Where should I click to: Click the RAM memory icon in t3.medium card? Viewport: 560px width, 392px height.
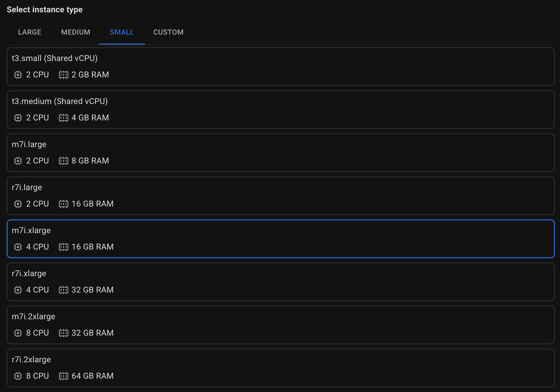coord(63,118)
